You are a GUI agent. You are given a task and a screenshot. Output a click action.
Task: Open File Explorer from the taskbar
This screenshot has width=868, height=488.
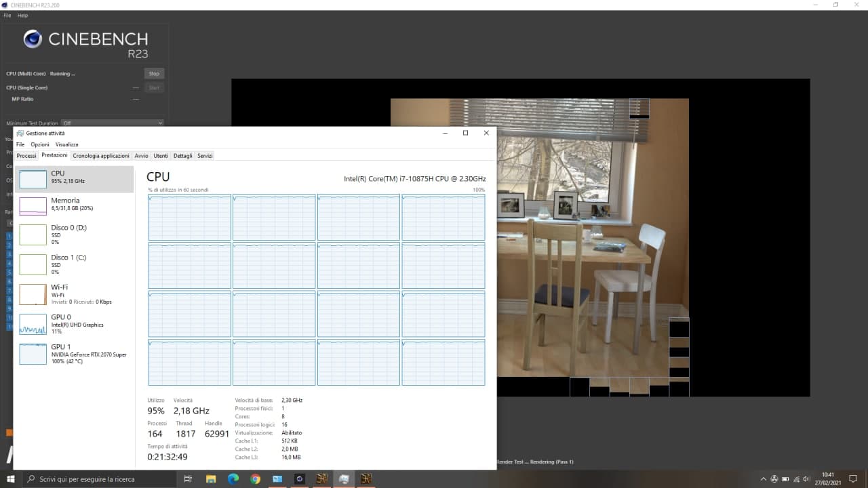click(x=211, y=479)
